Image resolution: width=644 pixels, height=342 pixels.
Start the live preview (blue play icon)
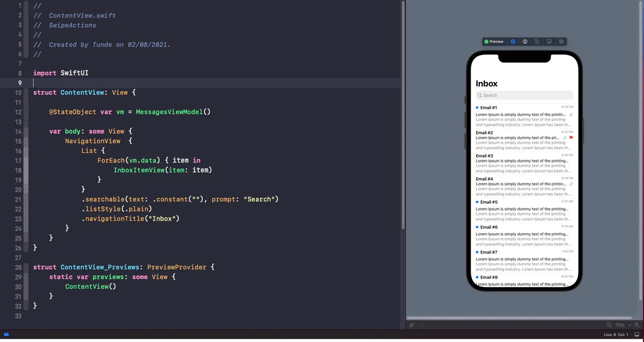pyautogui.click(x=513, y=41)
